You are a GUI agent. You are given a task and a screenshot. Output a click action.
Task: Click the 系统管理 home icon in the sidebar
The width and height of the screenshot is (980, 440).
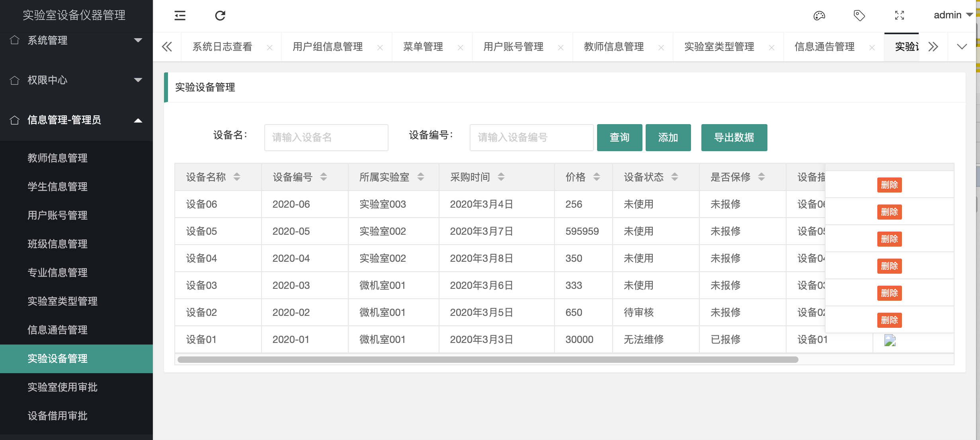point(15,40)
